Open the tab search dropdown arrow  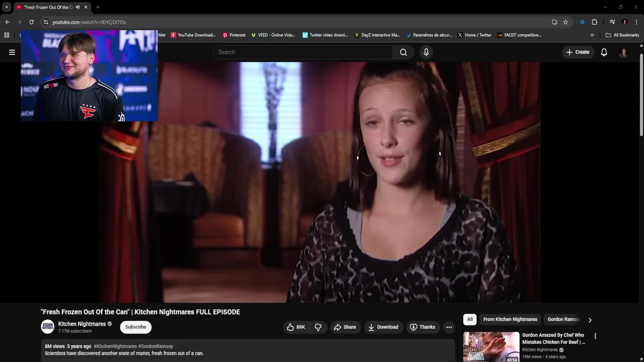pyautogui.click(x=7, y=7)
